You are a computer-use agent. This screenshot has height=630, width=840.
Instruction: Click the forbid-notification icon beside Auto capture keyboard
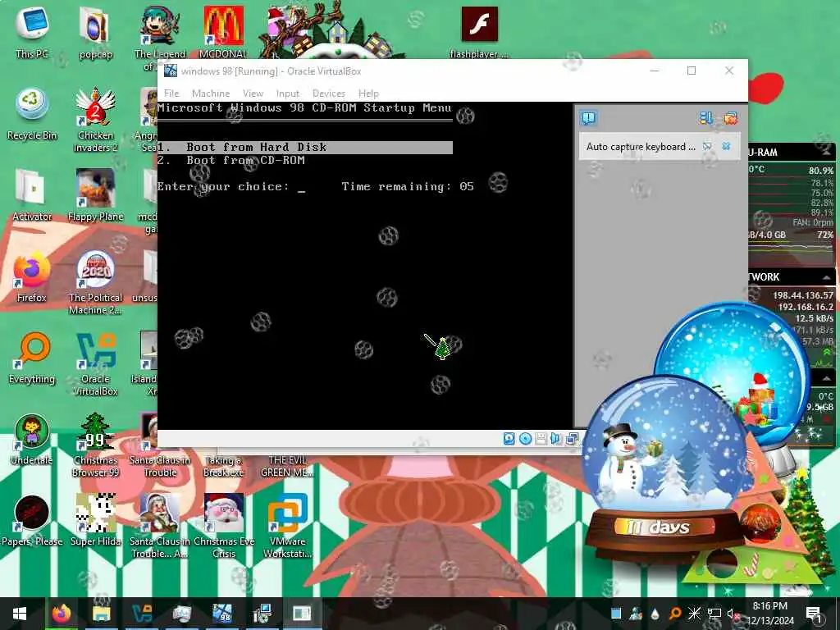pyautogui.click(x=707, y=146)
